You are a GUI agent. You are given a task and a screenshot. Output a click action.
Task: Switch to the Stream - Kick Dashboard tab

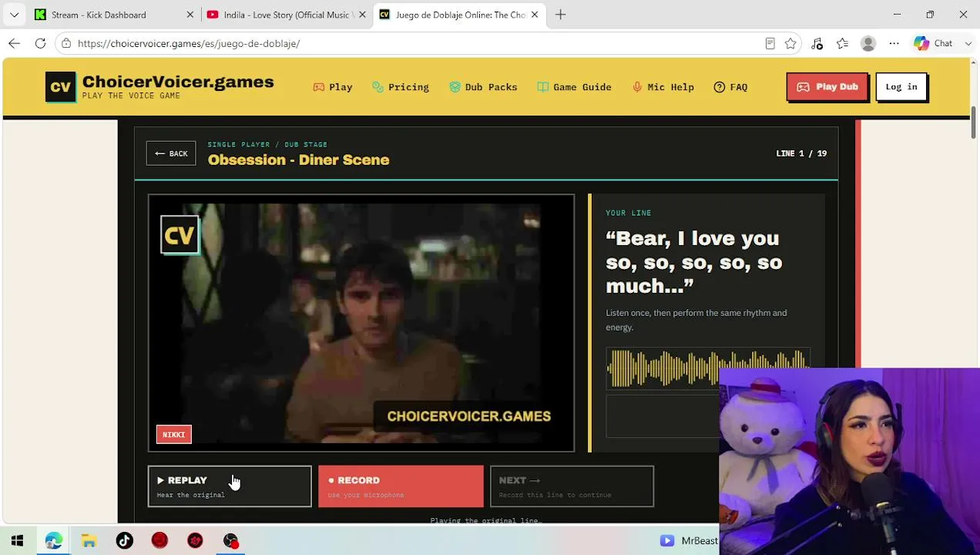(114, 15)
